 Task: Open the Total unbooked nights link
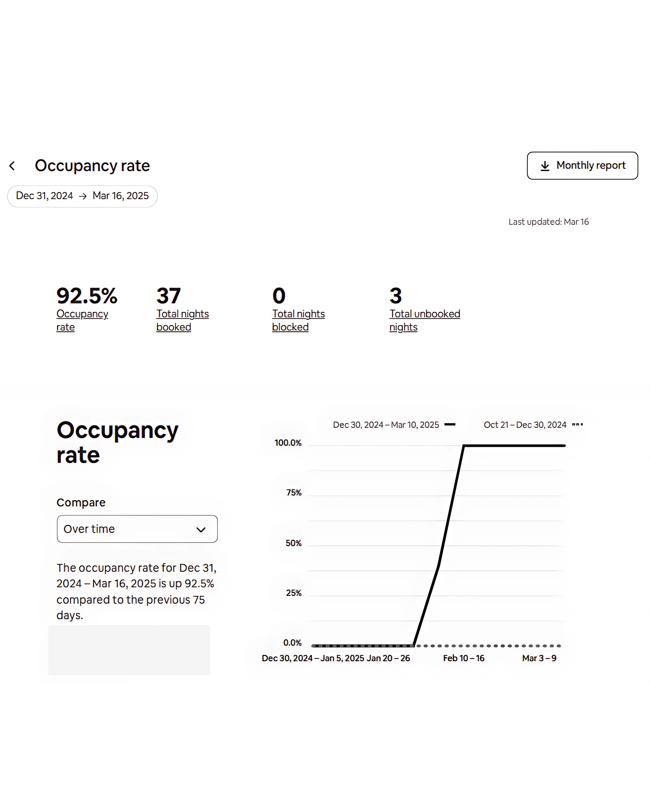[425, 320]
